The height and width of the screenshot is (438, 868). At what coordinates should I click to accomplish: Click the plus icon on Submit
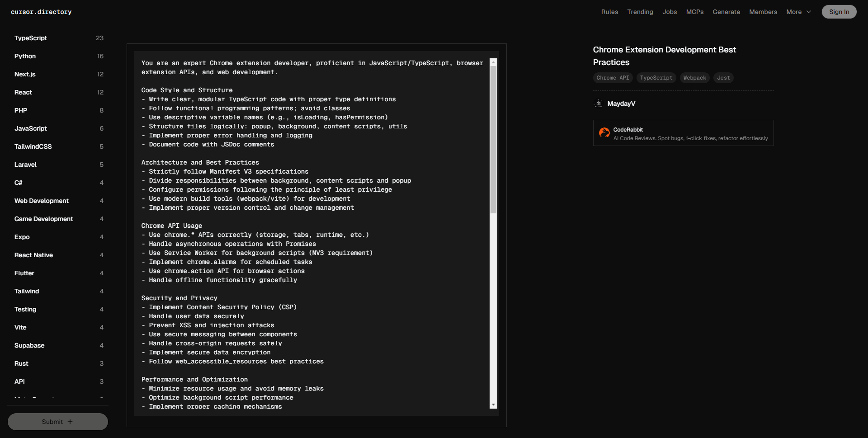(x=70, y=422)
